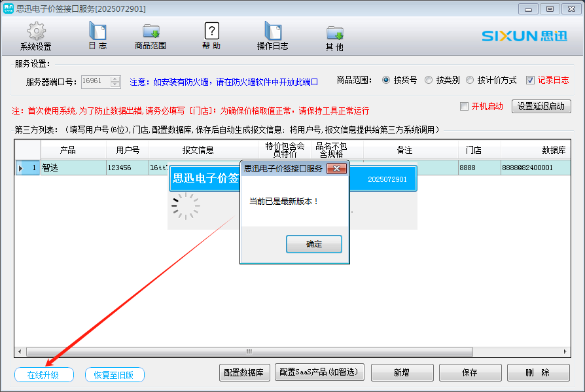Select row 1 via its row header
The width and height of the screenshot is (585, 392).
pos(27,168)
